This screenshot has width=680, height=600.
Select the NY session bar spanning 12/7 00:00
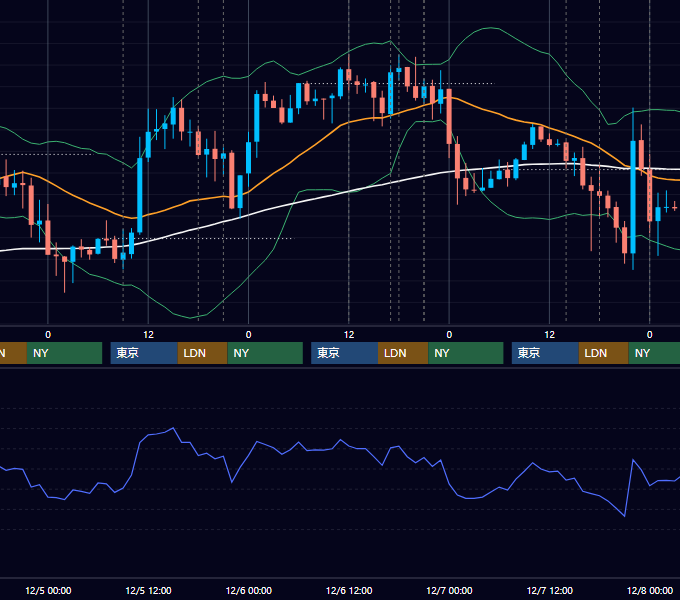(x=465, y=353)
